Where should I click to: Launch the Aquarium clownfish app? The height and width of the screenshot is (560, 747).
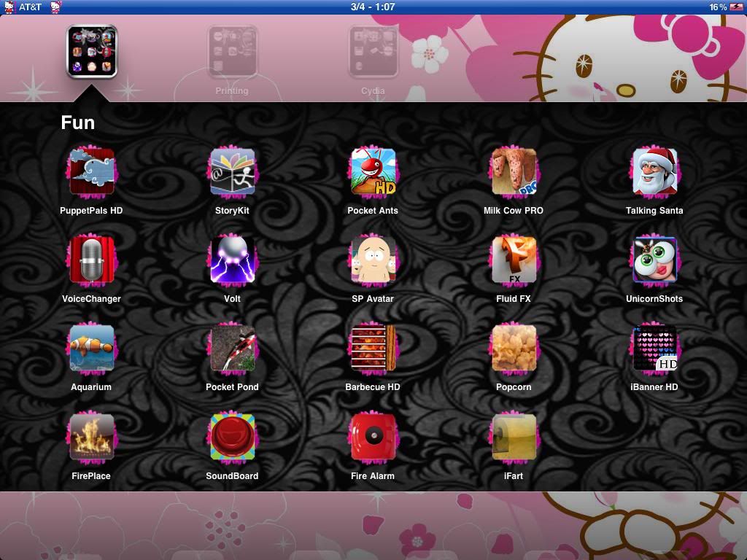click(91, 348)
